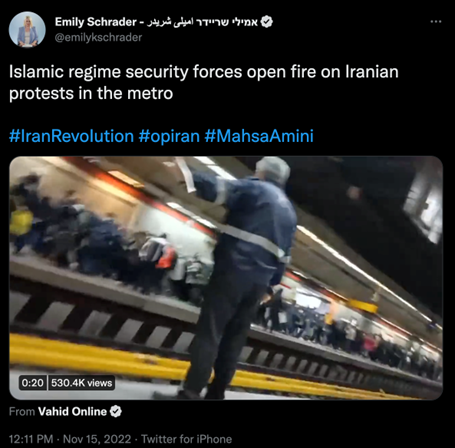Viewport: 455px width, 448px height.
Task: Click the verified badge next to Emily Schrader
Action: [x=266, y=22]
